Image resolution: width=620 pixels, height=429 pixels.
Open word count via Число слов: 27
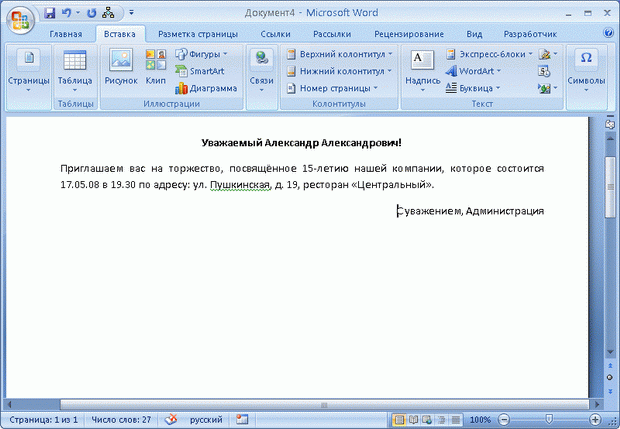(x=121, y=420)
